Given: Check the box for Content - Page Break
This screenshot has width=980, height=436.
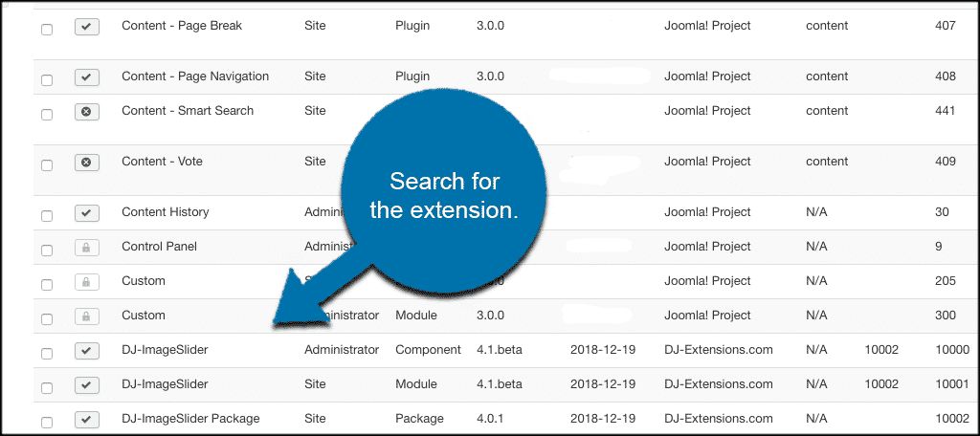Looking at the screenshot, I should [47, 30].
